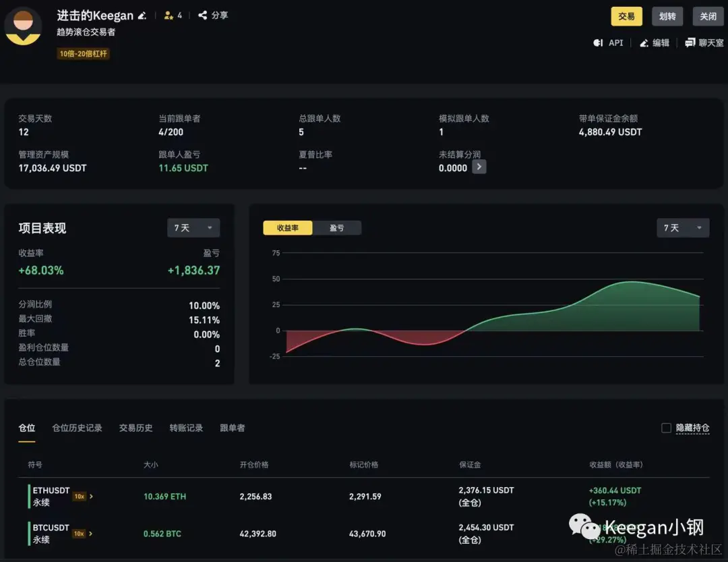
Task: Switch to the 仓位历史记录 tab
Action: 77,428
